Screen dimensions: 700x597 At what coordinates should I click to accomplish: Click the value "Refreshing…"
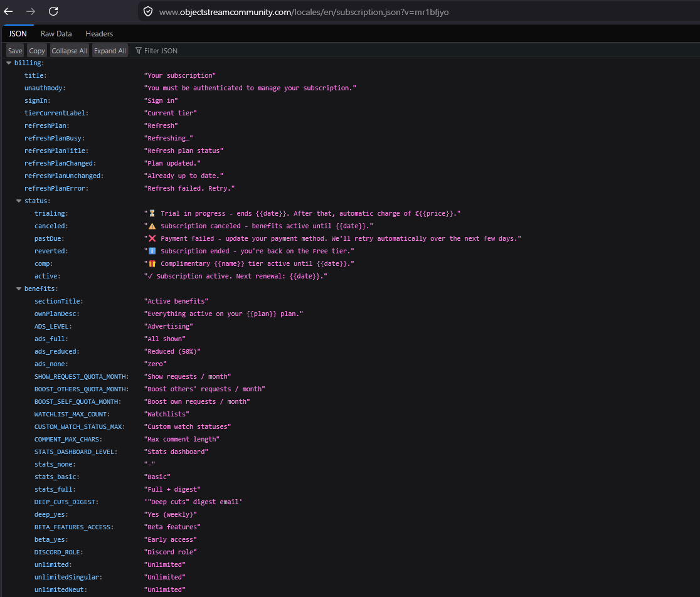click(168, 139)
